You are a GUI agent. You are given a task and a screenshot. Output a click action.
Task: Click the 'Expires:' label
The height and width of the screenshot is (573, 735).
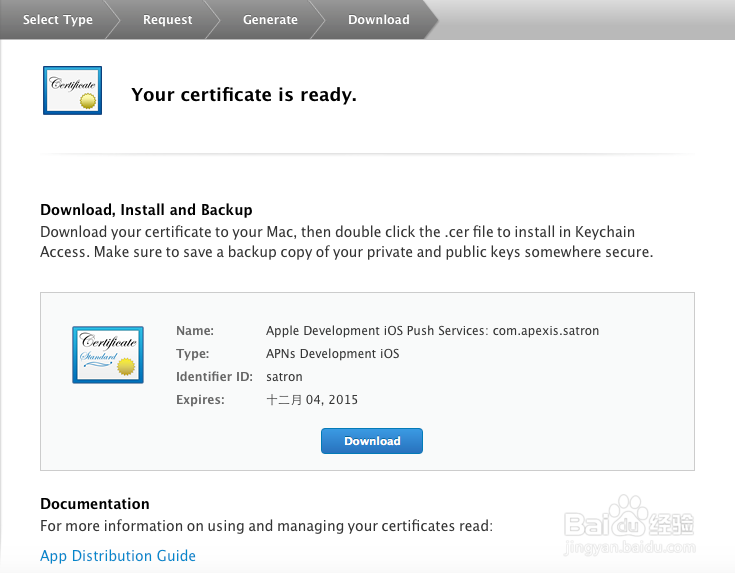click(200, 400)
